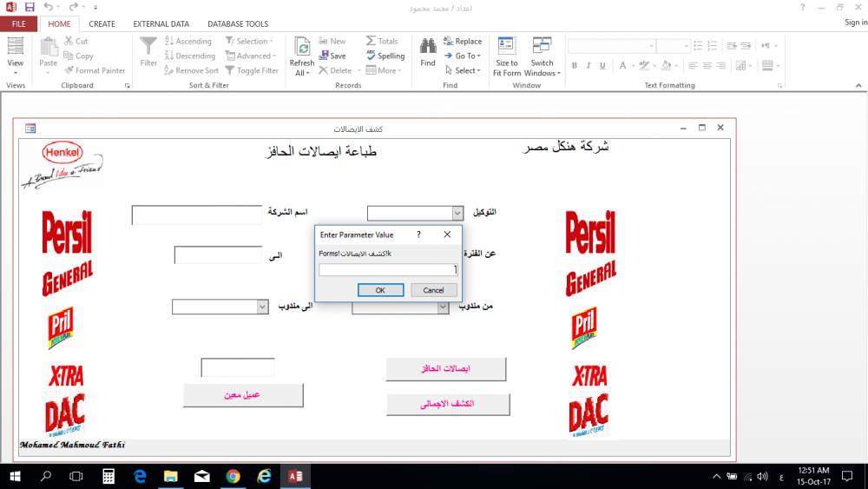Image resolution: width=868 pixels, height=489 pixels.
Task: Open the Select dropdown in Find group
Action: pos(463,70)
